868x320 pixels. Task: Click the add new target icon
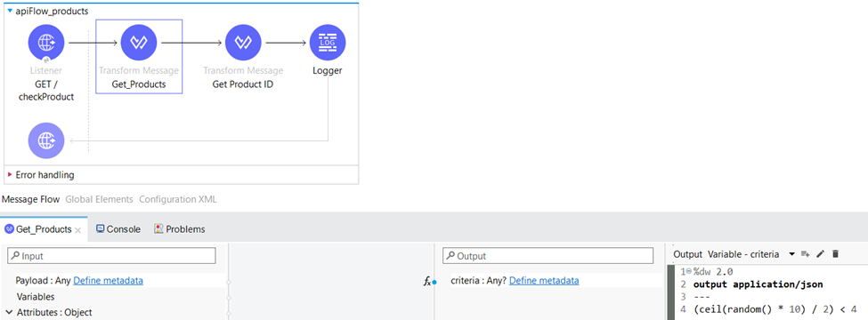coord(806,254)
